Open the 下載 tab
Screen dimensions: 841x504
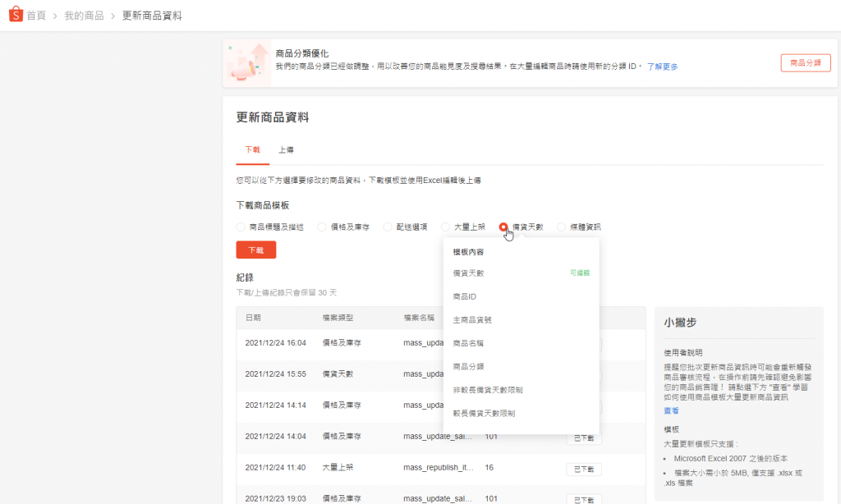coord(252,150)
